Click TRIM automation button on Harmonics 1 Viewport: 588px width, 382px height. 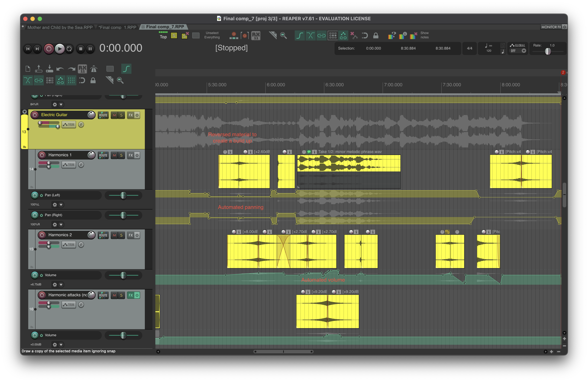[x=69, y=165]
